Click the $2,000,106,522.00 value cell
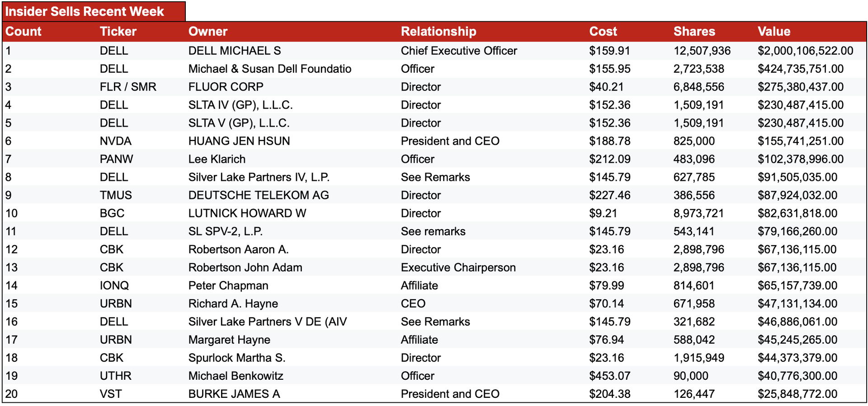 coord(806,51)
